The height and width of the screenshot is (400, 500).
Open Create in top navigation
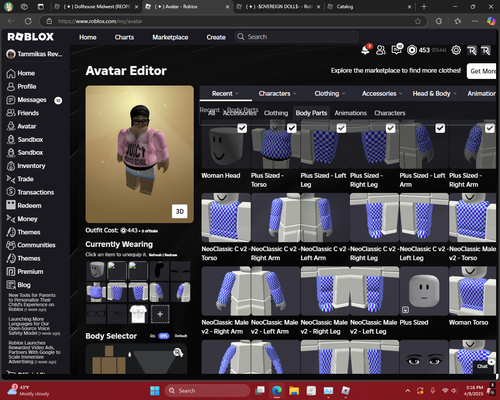coord(216,37)
